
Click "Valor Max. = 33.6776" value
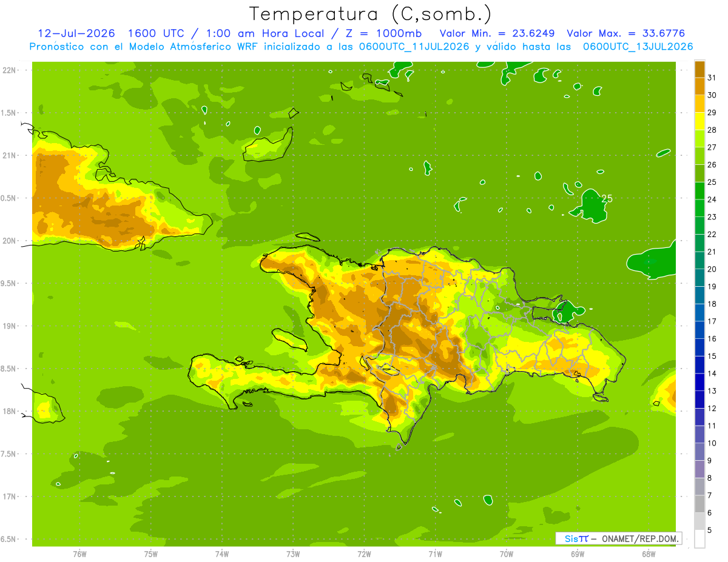pyautogui.click(x=626, y=33)
